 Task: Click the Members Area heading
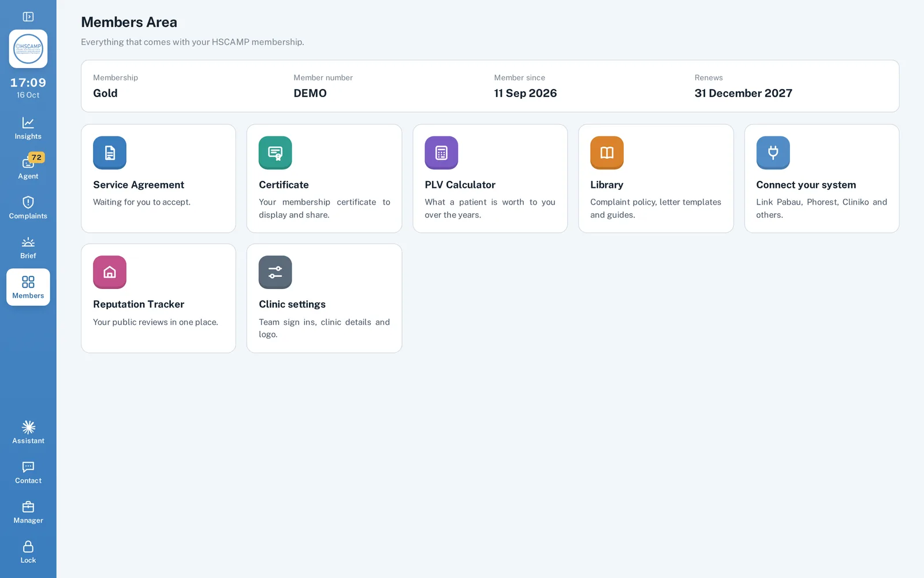[x=129, y=22]
